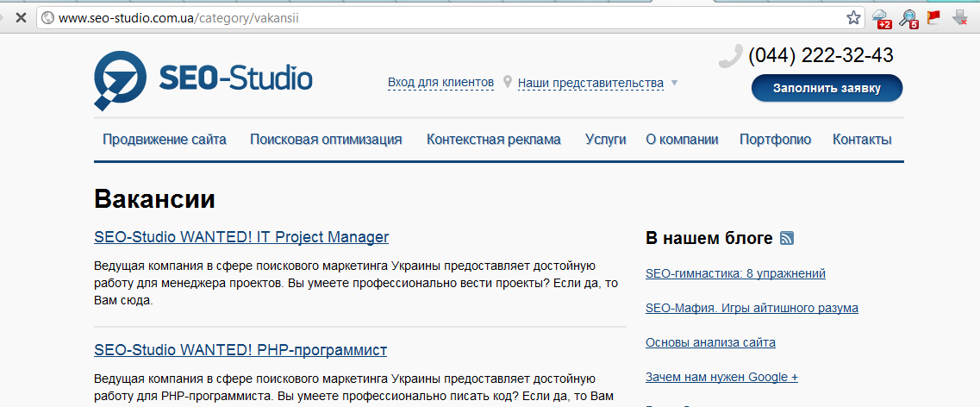Open blog post SEO-Мафия. Игры айтишного разума

pyautogui.click(x=752, y=308)
